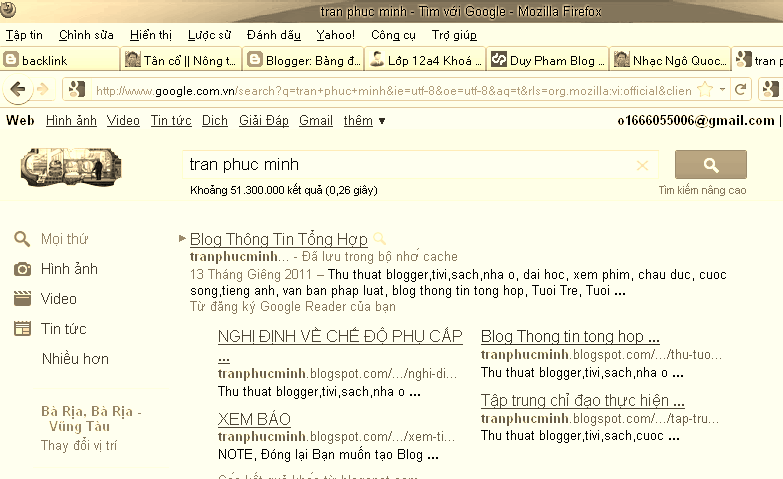Screen dimensions: 783x479
Task: Open the 'Chỉnh sửa' menu
Action: click(86, 34)
